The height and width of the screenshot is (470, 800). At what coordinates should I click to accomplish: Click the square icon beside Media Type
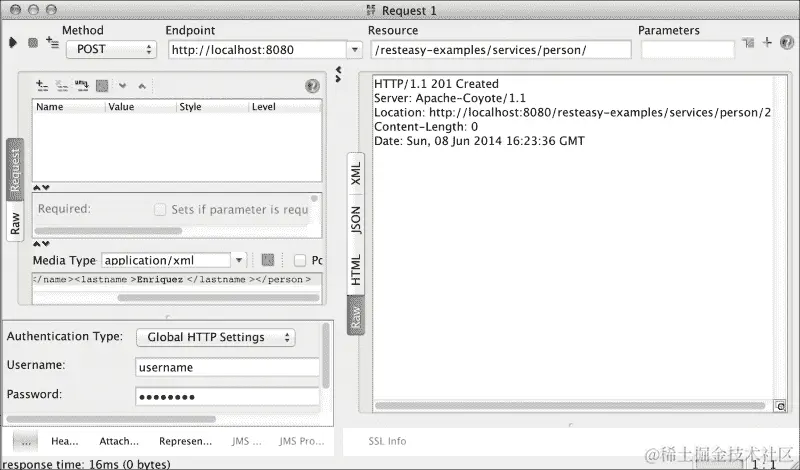268,260
